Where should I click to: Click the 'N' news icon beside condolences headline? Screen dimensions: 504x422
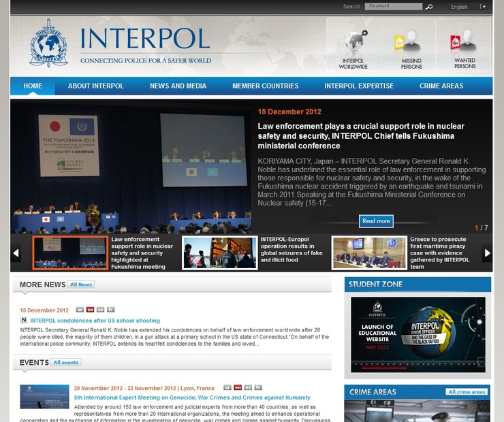point(23,319)
